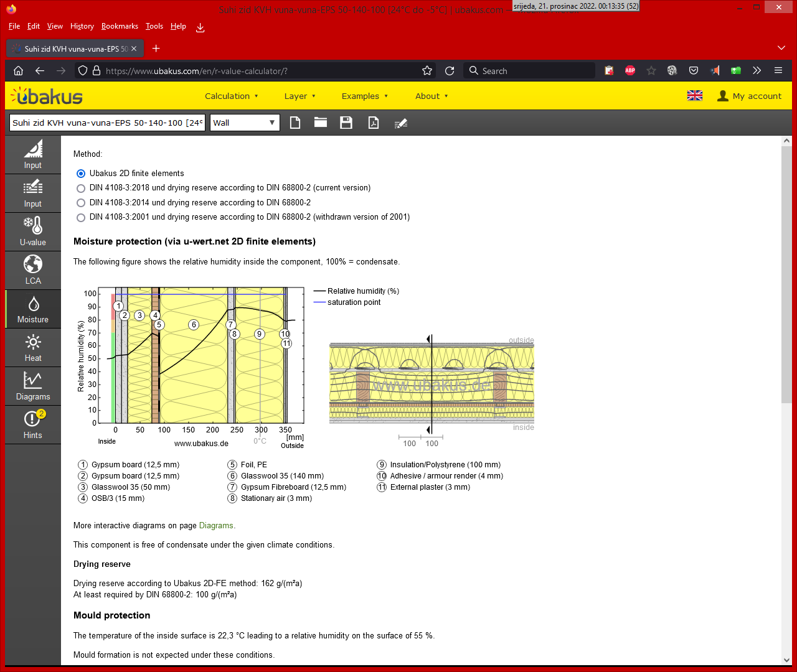797x672 pixels.
Task: Expand the Calculation menu
Action: [x=231, y=96]
